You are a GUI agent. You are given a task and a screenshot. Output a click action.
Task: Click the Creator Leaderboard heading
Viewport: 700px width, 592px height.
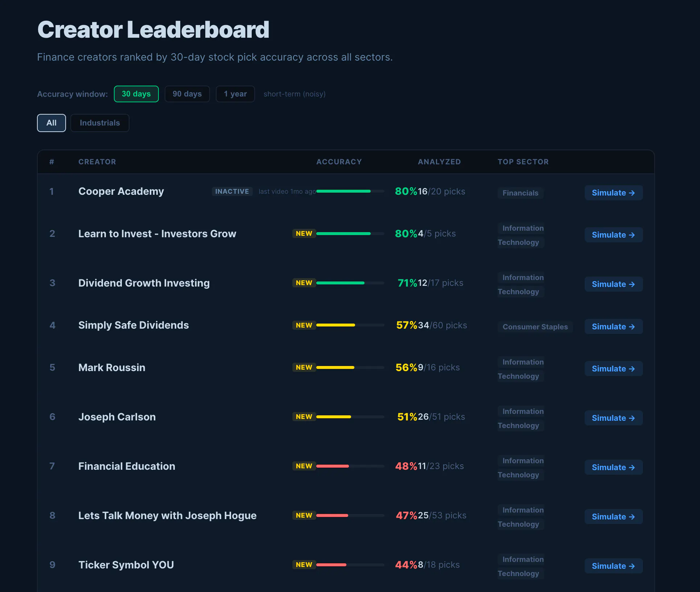pos(153,29)
